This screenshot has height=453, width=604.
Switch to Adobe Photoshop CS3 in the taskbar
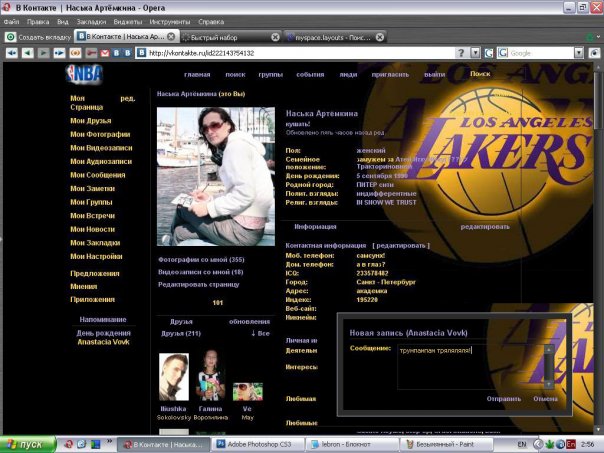pos(257,444)
